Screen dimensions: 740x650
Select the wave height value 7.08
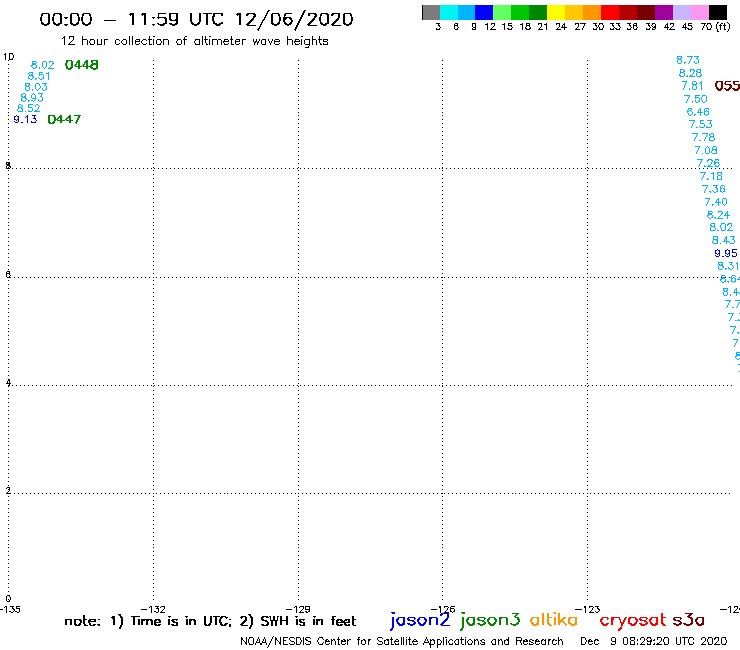pyautogui.click(x=706, y=150)
